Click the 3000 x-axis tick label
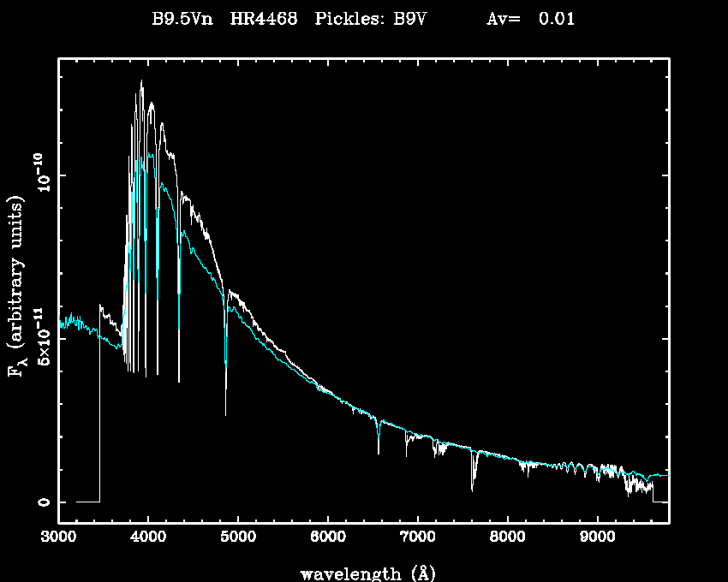The height and width of the screenshot is (582, 728). point(58,538)
